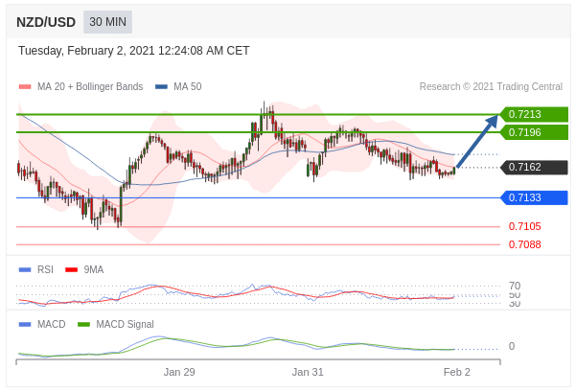Click the MACD Signal legend label

[125, 324]
